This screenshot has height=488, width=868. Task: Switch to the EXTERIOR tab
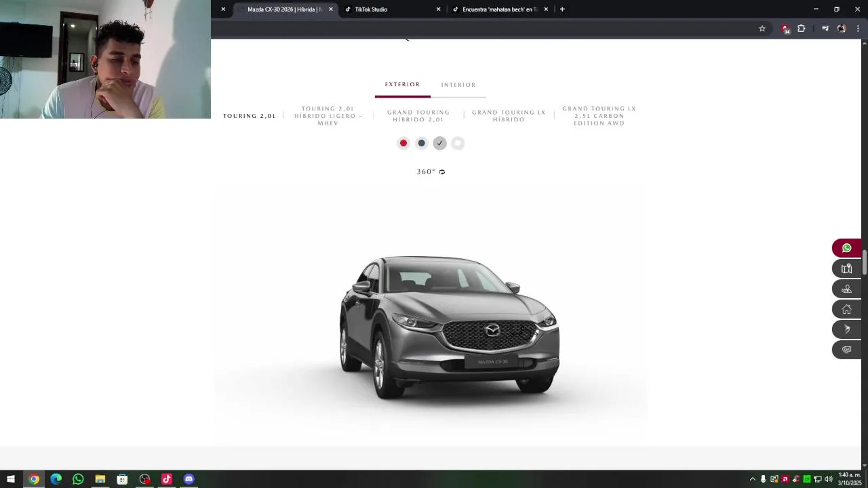(x=403, y=85)
